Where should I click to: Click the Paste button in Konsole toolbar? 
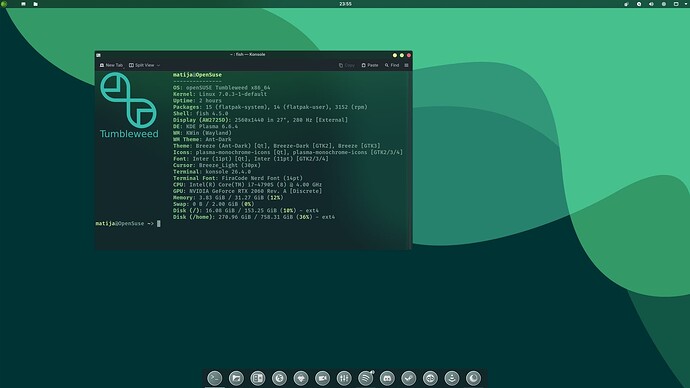point(370,65)
